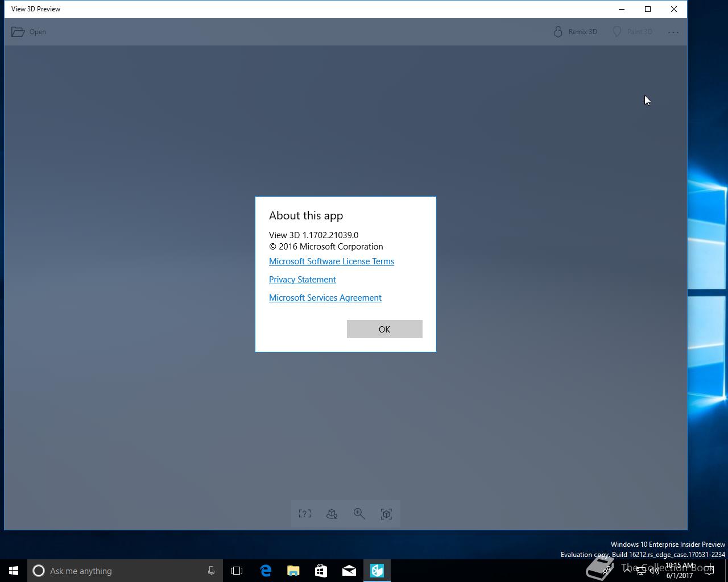728x582 pixels.
Task: Maximize the View 3D Preview window
Action: click(648, 9)
